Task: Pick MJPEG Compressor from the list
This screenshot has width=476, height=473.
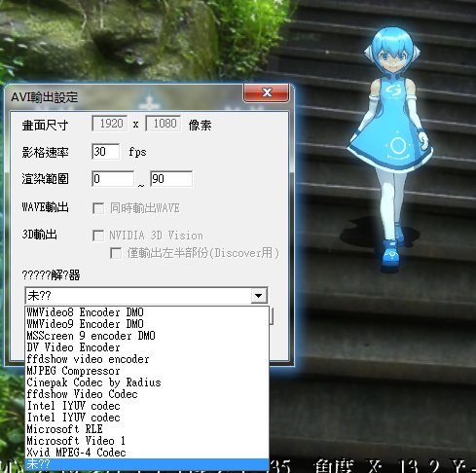Action: tap(147, 371)
